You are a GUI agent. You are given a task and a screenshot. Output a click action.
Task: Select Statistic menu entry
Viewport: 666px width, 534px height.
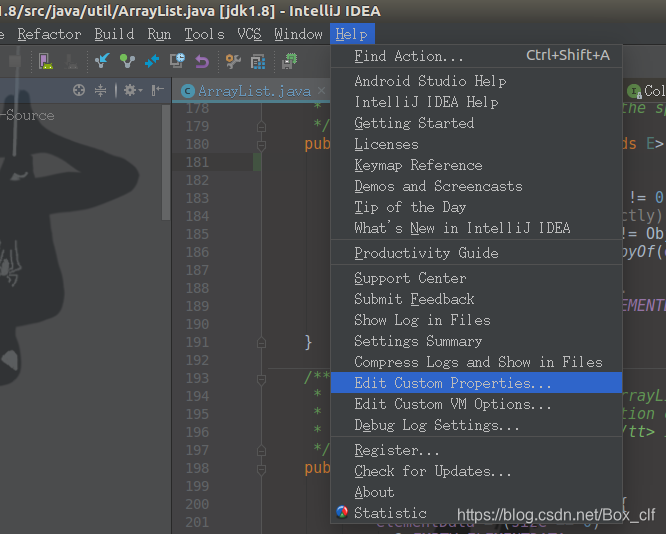pos(476,513)
